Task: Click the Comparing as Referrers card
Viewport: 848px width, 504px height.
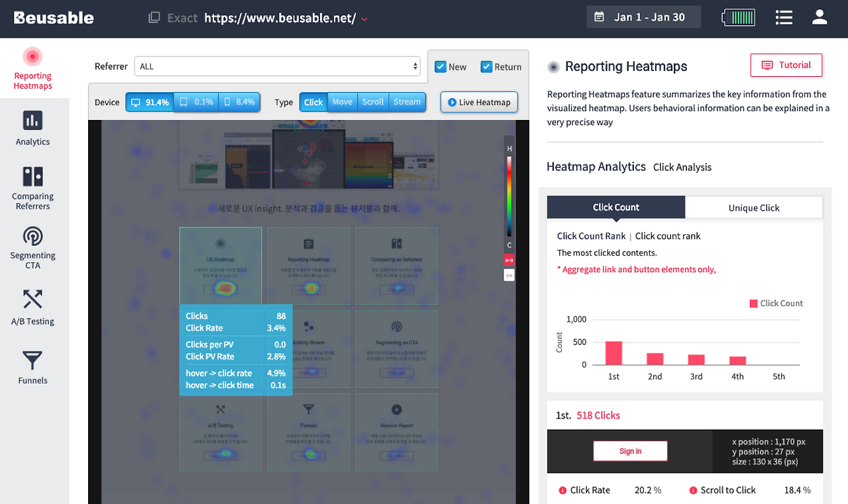Action: [x=396, y=266]
